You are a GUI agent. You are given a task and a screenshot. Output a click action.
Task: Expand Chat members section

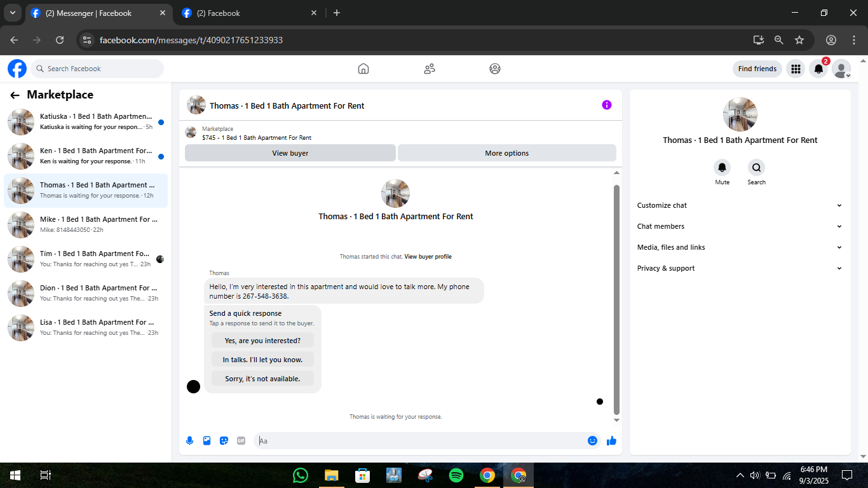(x=740, y=226)
